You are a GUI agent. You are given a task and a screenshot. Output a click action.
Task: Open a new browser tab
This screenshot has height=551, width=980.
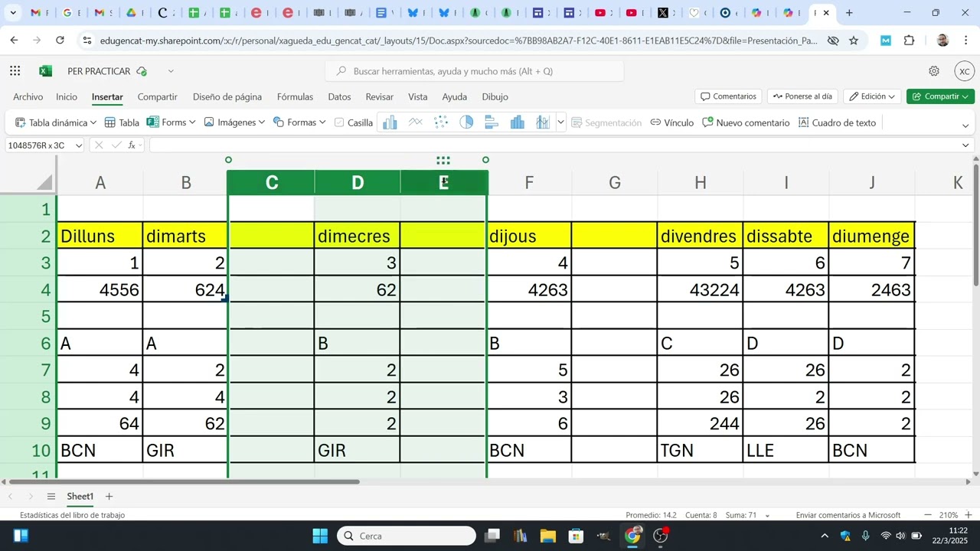point(849,13)
